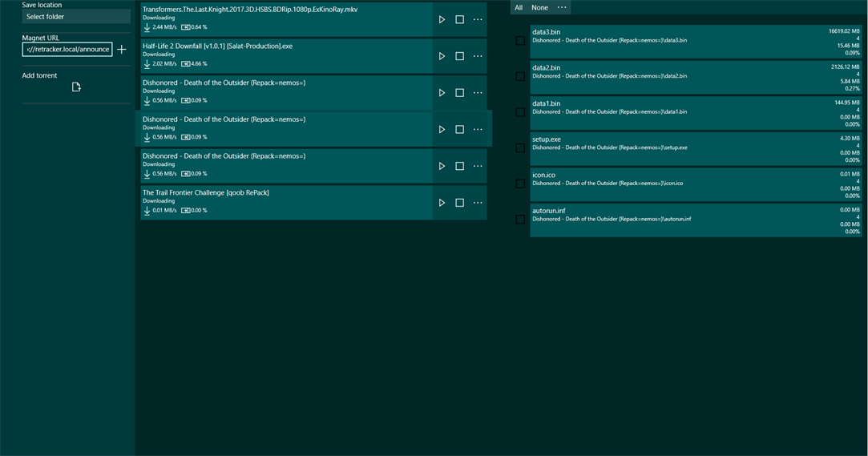Check the setup.exe file checkbox
868x456 pixels.
(x=520, y=147)
